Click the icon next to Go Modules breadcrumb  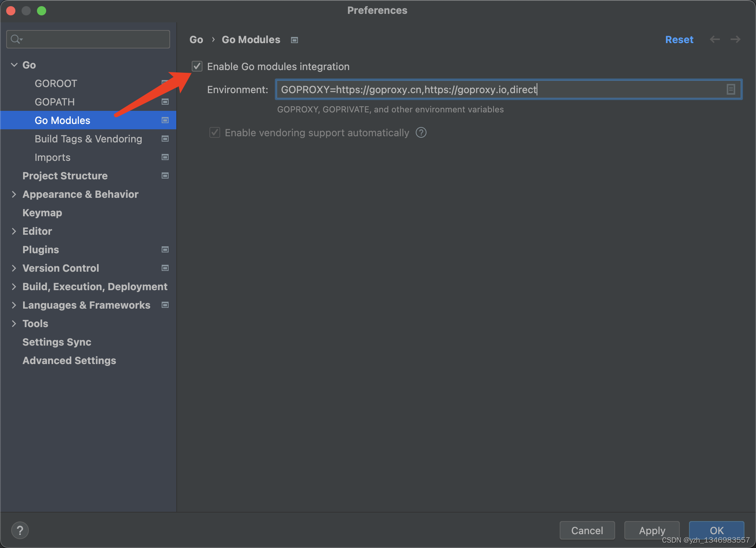pos(294,40)
